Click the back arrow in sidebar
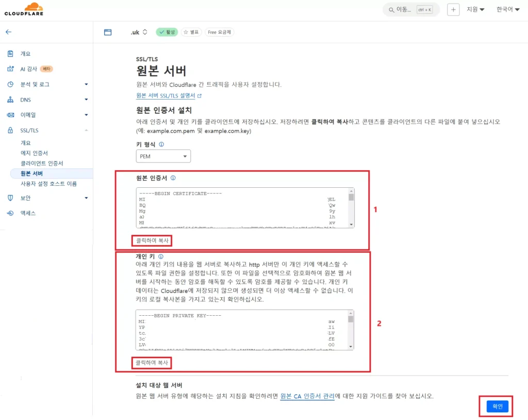528x420 pixels. tap(8, 32)
